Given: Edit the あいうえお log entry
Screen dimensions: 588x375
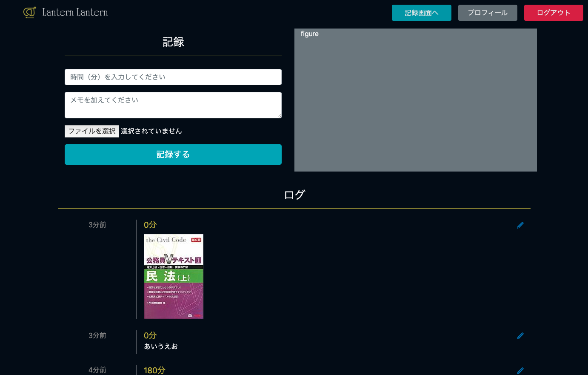Looking at the screenshot, I should (x=520, y=336).
